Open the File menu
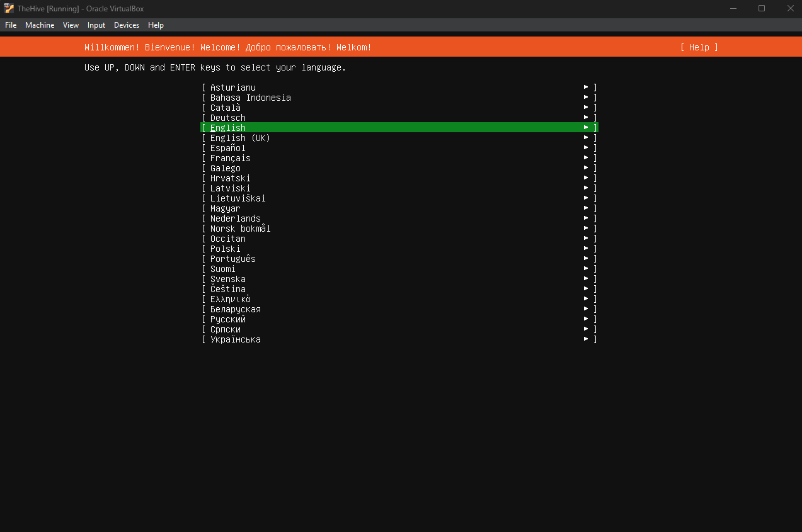 click(11, 25)
